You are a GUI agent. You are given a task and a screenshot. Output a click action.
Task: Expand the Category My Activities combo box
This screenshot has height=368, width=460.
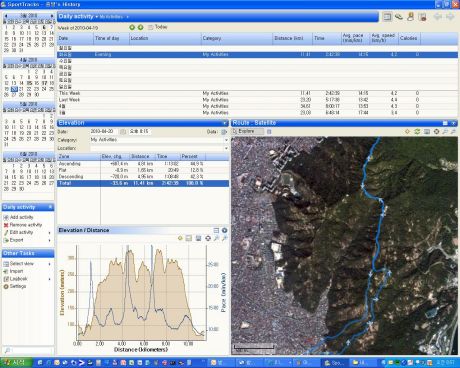[226, 140]
